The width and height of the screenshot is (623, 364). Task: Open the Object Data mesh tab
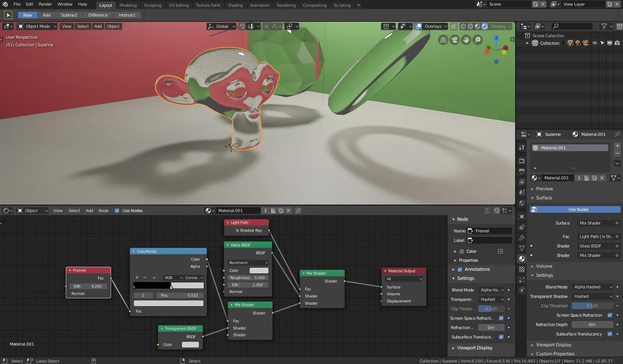(521, 248)
